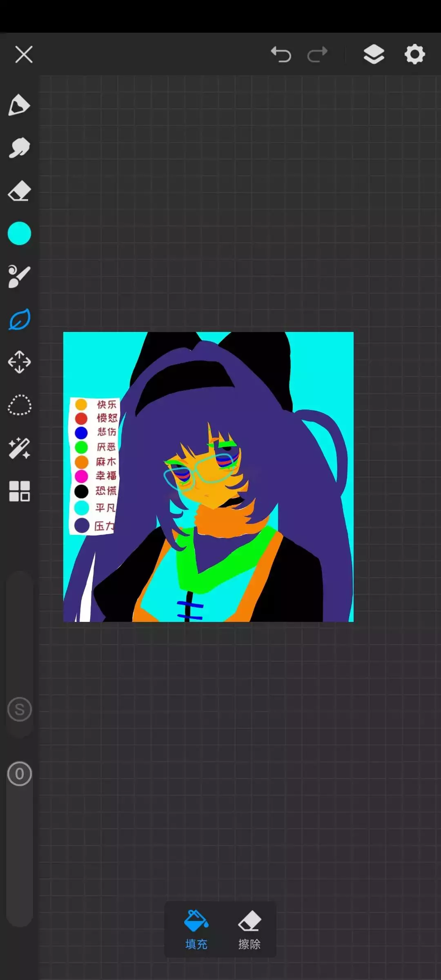The height and width of the screenshot is (980, 441).
Task: Open the grid panels tool
Action: pos(19,491)
